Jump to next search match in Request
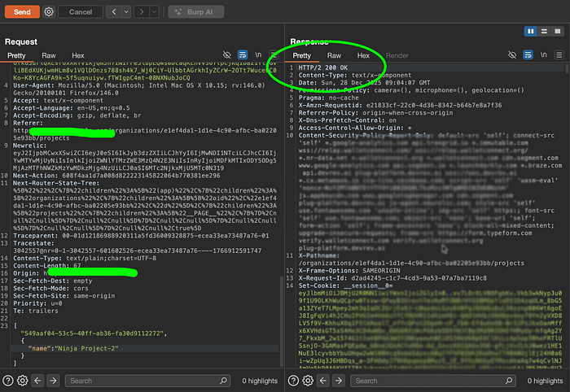 [53, 381]
